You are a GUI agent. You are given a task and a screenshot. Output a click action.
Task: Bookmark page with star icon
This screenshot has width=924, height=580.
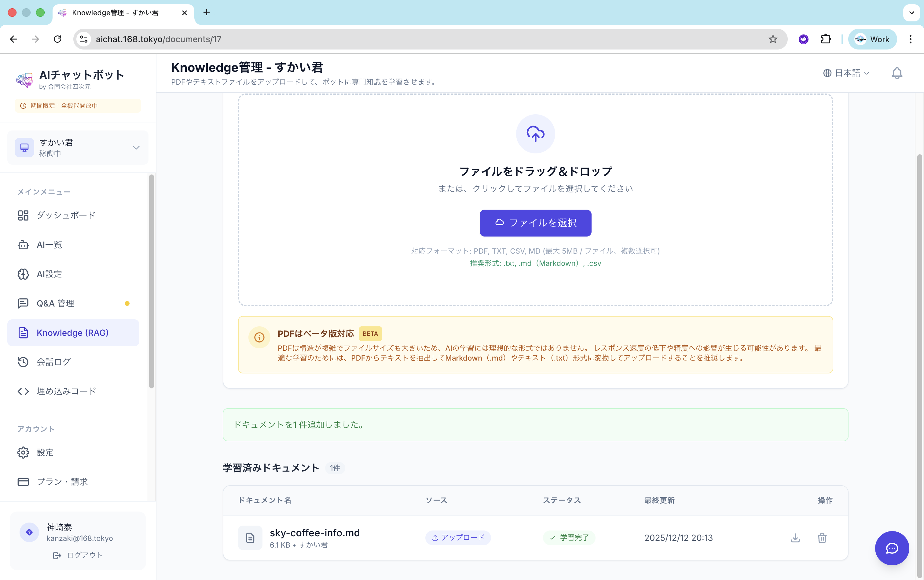[x=772, y=39]
